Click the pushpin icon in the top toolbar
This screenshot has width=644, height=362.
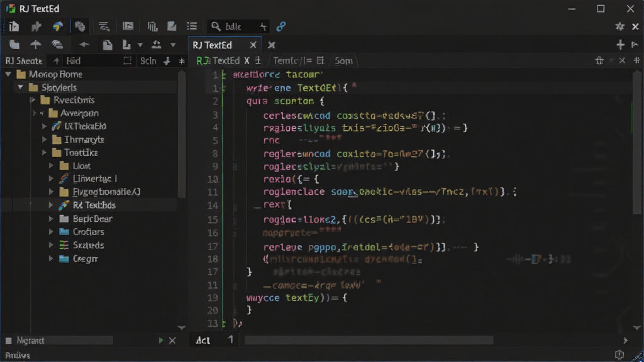[36, 26]
